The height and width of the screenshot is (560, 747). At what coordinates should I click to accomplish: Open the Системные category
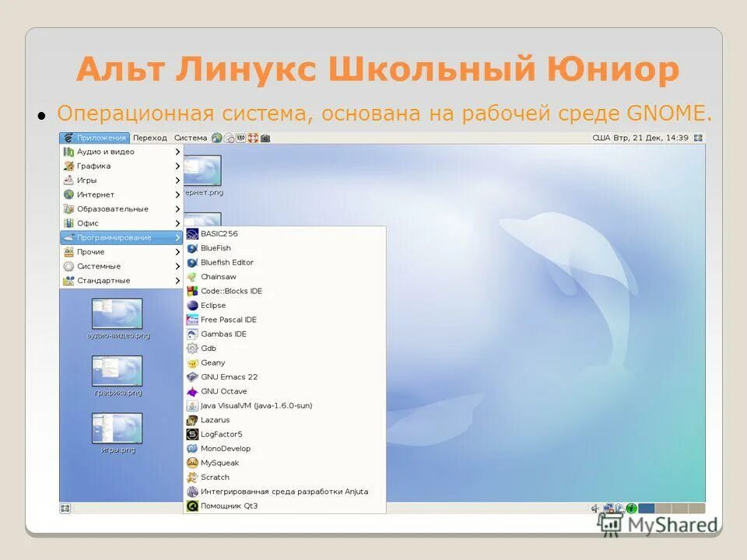(x=121, y=266)
